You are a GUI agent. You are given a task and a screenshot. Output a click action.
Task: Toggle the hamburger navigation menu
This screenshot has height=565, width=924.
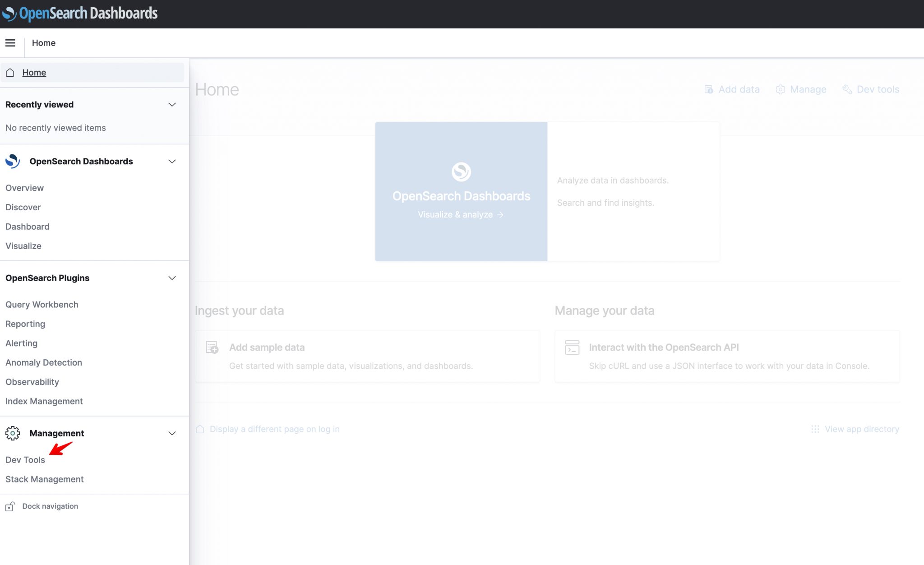point(10,43)
